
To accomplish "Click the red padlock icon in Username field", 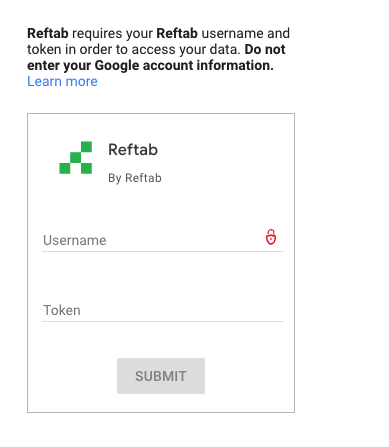I will pos(271,237).
